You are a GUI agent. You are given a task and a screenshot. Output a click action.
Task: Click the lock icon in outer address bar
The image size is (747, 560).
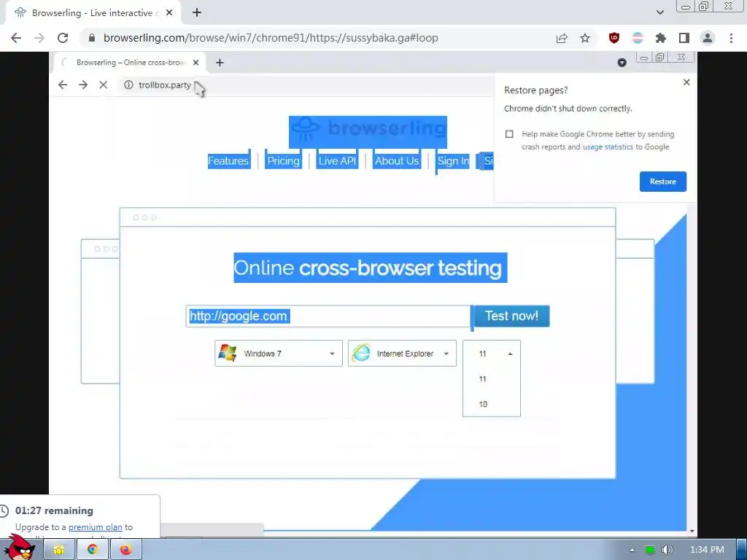click(92, 38)
